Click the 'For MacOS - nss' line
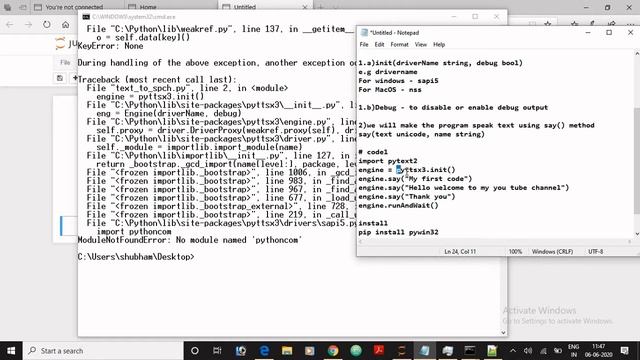The width and height of the screenshot is (640, 360). 389,89
